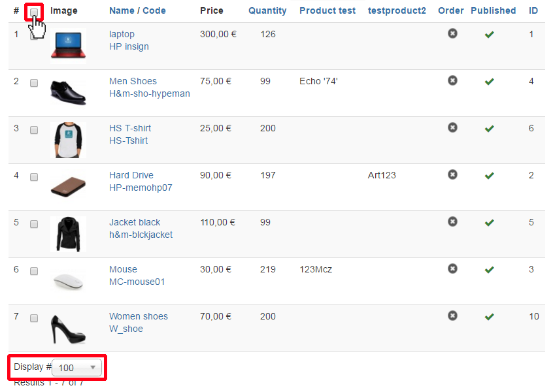The image size is (553, 392).
Task: Check the select-all checkbox in header
Action: click(x=34, y=11)
